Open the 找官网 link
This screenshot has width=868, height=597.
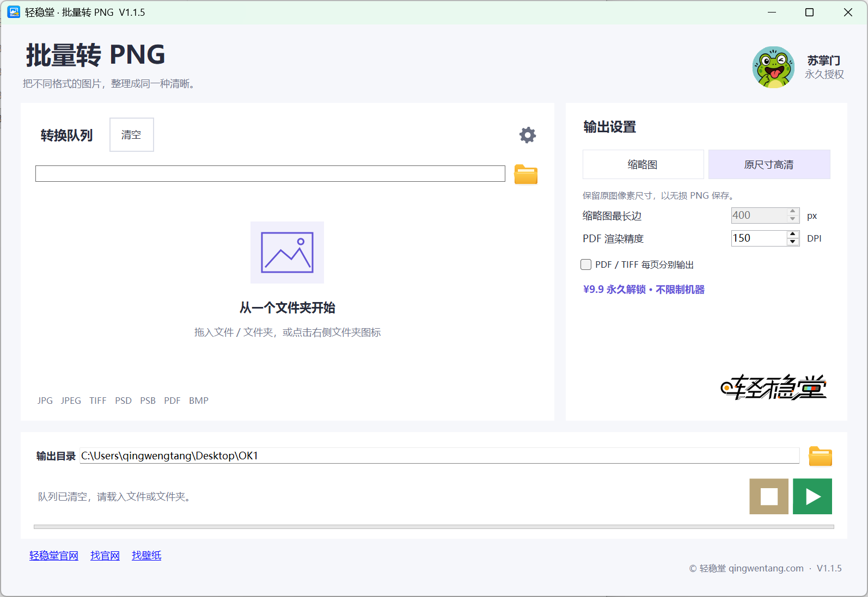pyautogui.click(x=105, y=556)
